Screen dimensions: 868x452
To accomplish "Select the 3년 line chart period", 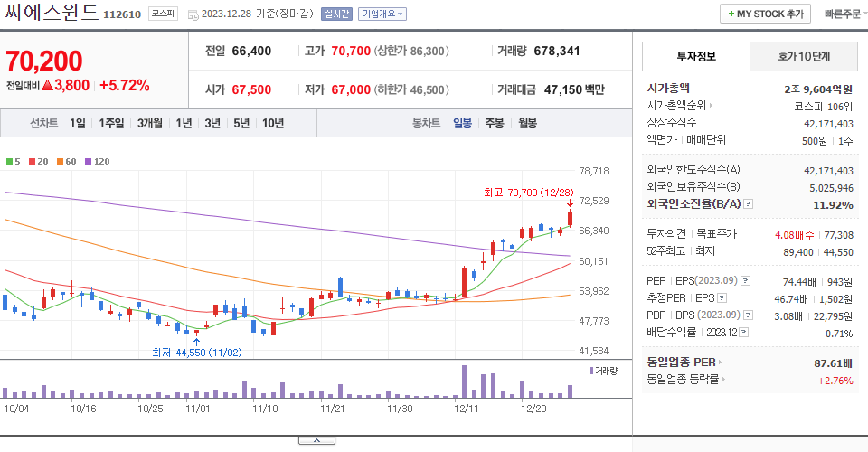I will point(212,123).
